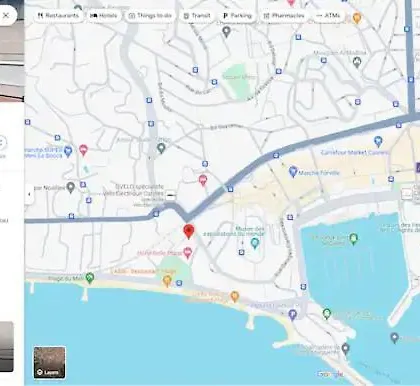Click the red location pin marker
The image size is (420, 386).
pos(189,231)
